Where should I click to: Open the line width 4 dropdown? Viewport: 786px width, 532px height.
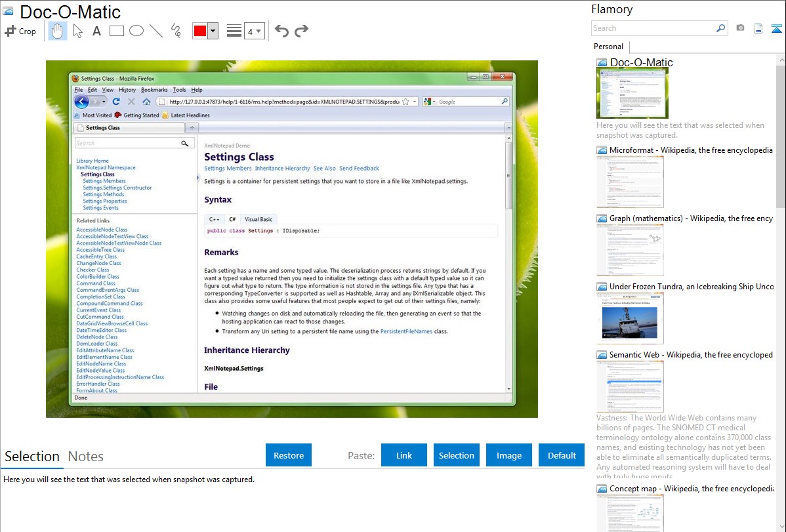(255, 31)
